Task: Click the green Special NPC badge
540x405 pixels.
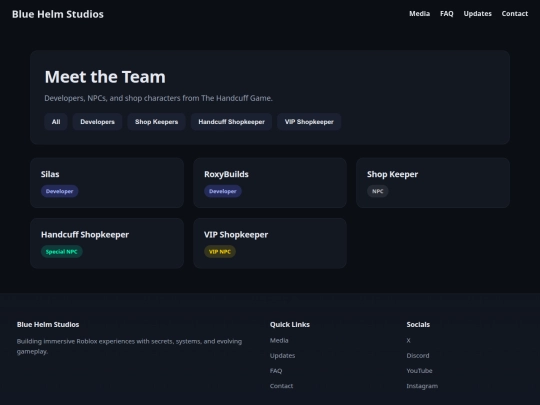Action: coord(62,251)
